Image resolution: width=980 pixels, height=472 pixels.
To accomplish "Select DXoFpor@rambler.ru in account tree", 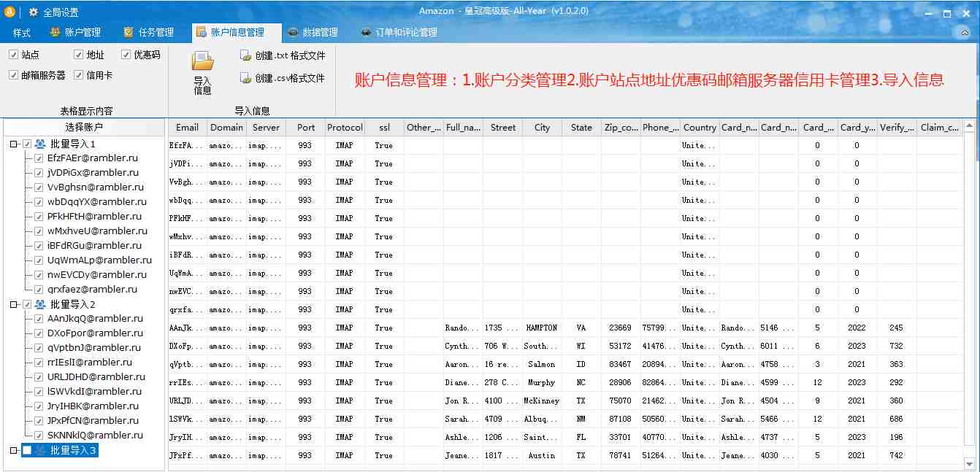I will (x=95, y=333).
